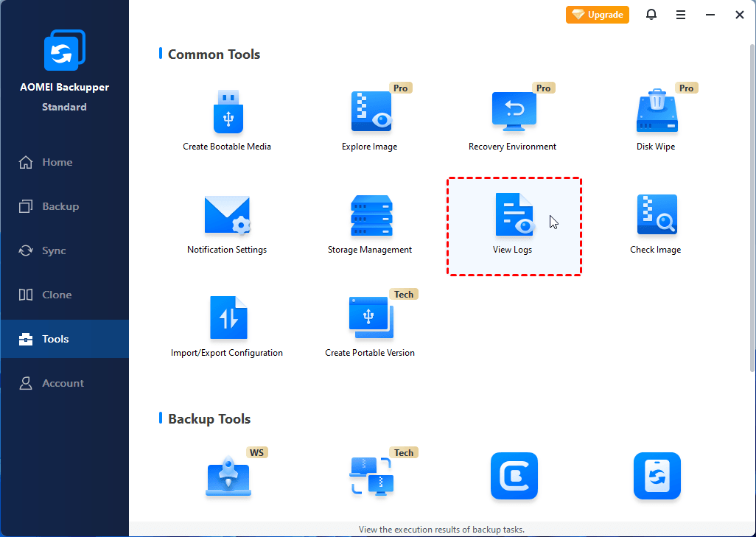The height and width of the screenshot is (537, 756).
Task: Click the Pro badge on Disk Wipe
Action: tap(687, 88)
